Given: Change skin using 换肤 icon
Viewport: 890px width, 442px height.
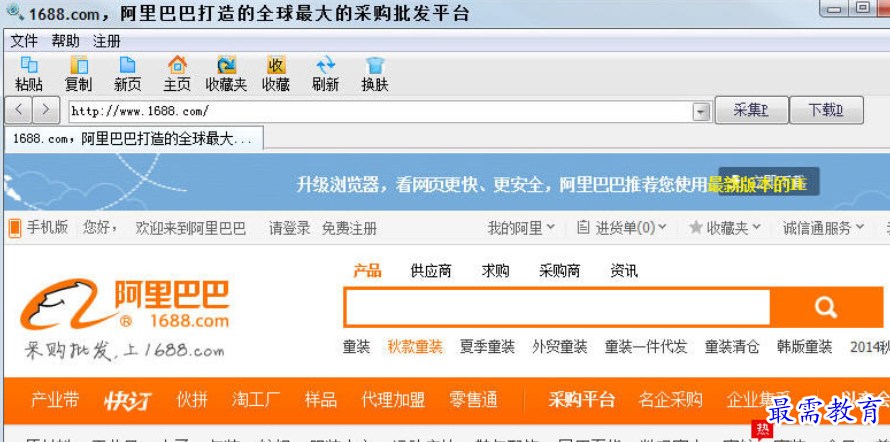Looking at the screenshot, I should click(x=375, y=74).
